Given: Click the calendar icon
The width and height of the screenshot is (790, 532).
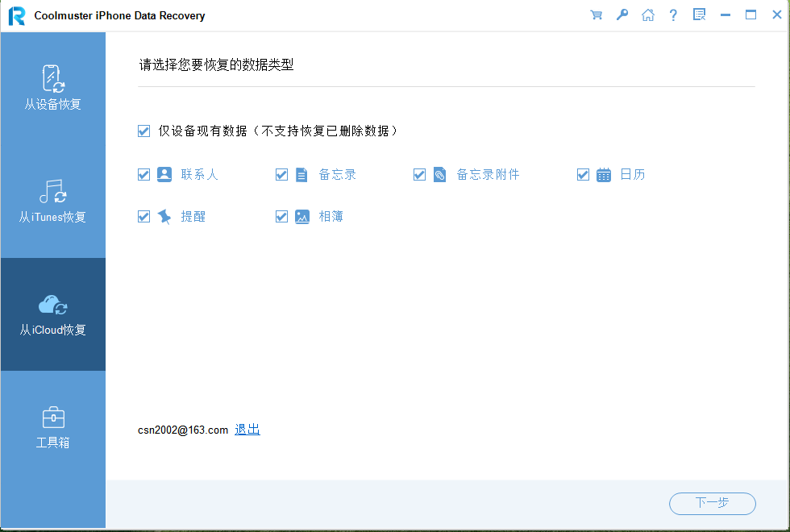Looking at the screenshot, I should [604, 175].
